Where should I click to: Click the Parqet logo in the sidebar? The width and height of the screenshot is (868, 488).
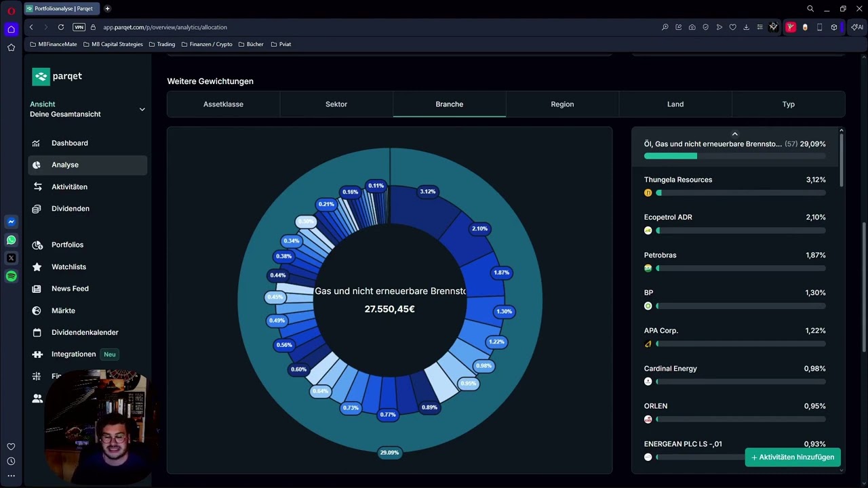(x=57, y=77)
